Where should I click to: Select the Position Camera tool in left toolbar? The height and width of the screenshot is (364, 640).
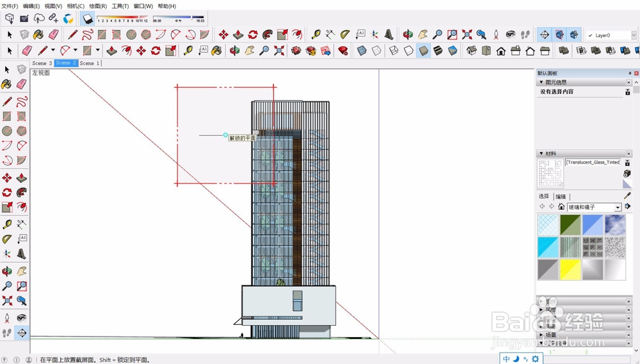7,318
